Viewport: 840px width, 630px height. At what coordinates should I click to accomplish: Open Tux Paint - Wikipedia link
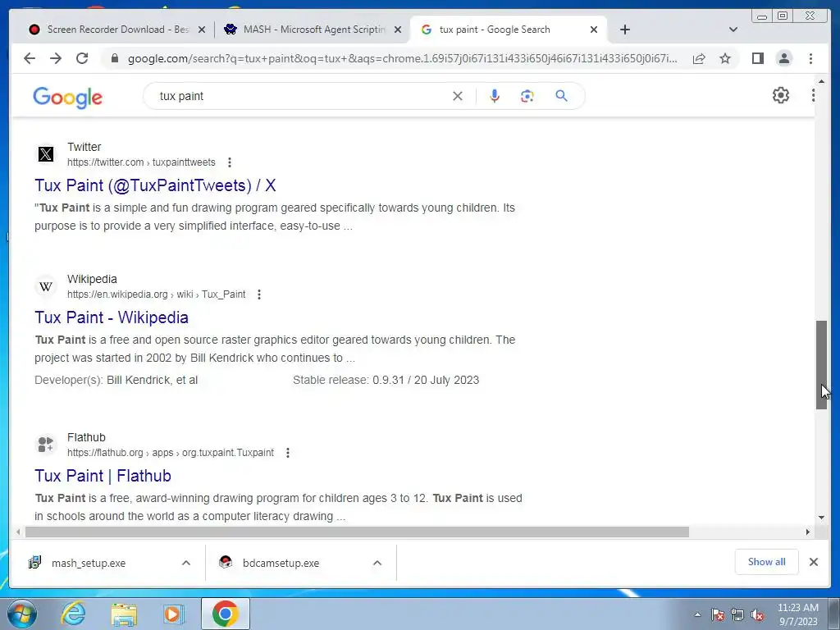pos(112,317)
